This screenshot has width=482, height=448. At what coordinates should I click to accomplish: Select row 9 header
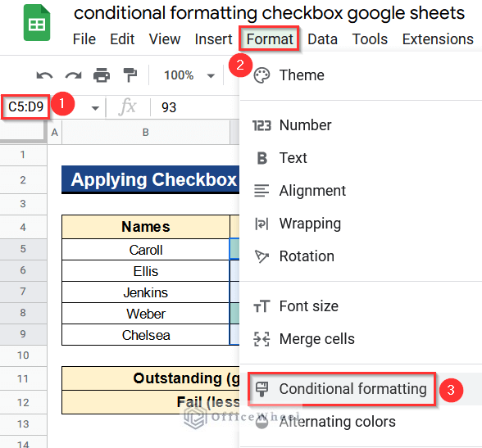(x=23, y=334)
